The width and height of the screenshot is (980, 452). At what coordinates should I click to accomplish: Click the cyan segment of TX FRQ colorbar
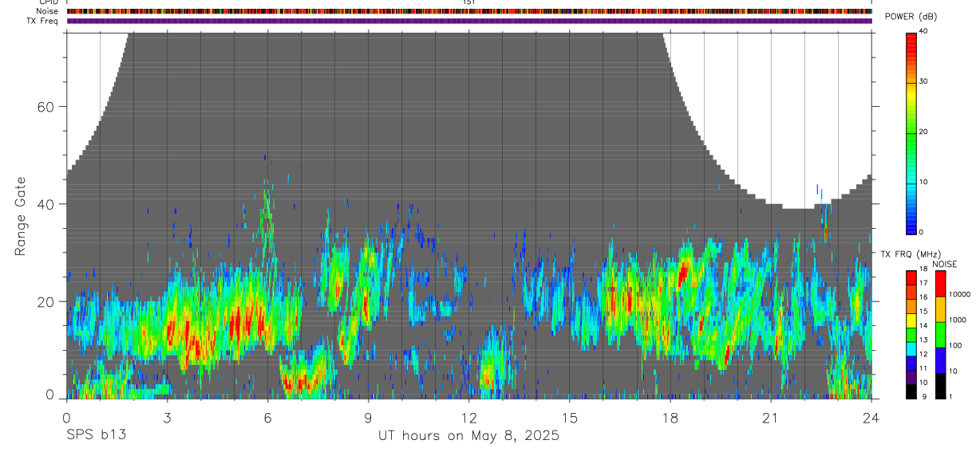(x=911, y=349)
